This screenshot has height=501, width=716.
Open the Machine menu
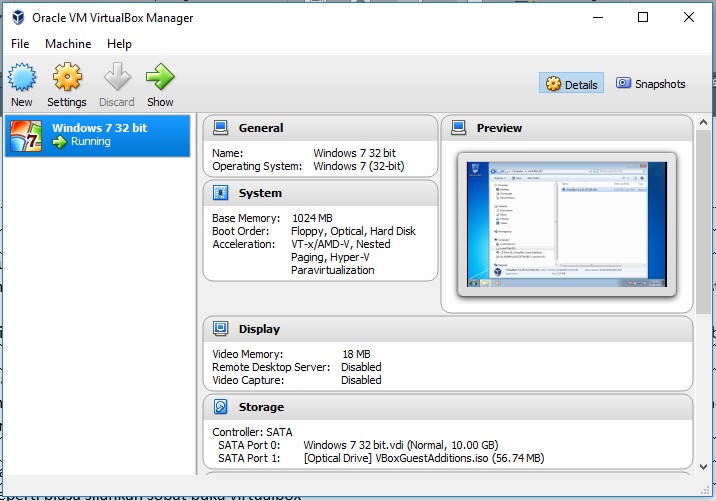click(x=68, y=44)
